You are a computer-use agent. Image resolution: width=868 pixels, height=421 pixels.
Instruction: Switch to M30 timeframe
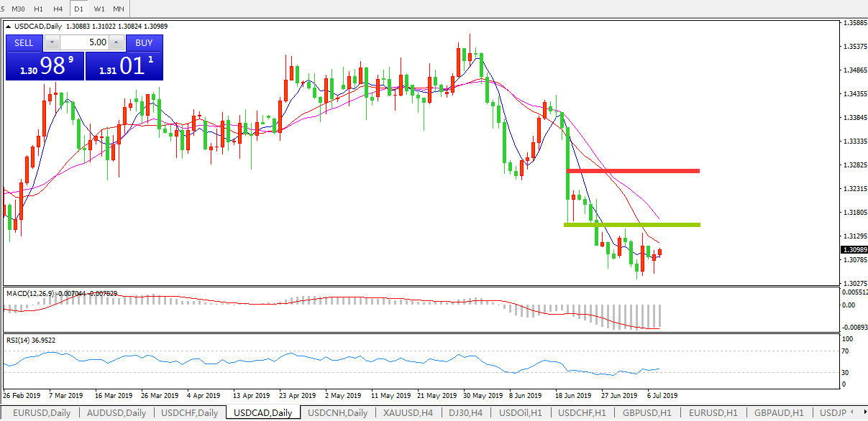pos(19,9)
